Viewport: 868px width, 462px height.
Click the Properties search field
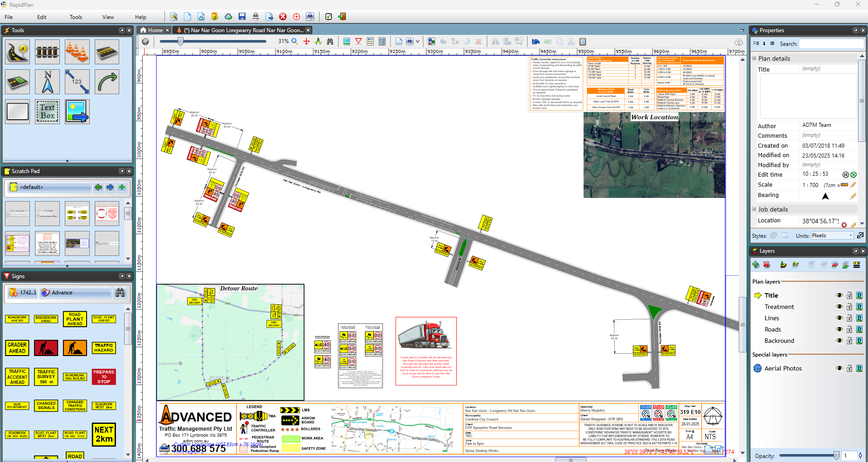click(831, 43)
